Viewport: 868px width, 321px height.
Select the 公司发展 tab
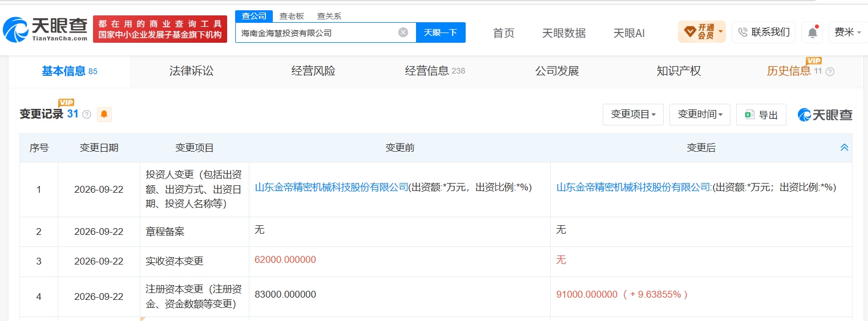click(557, 71)
